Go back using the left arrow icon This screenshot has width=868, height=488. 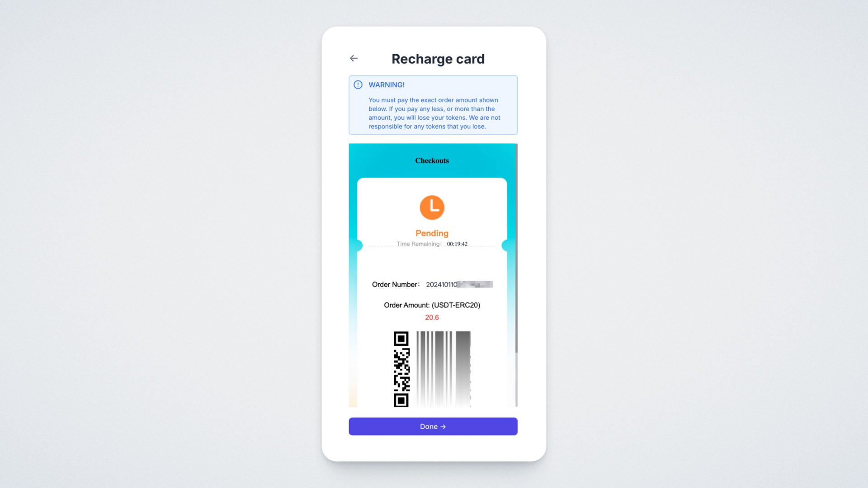point(354,58)
